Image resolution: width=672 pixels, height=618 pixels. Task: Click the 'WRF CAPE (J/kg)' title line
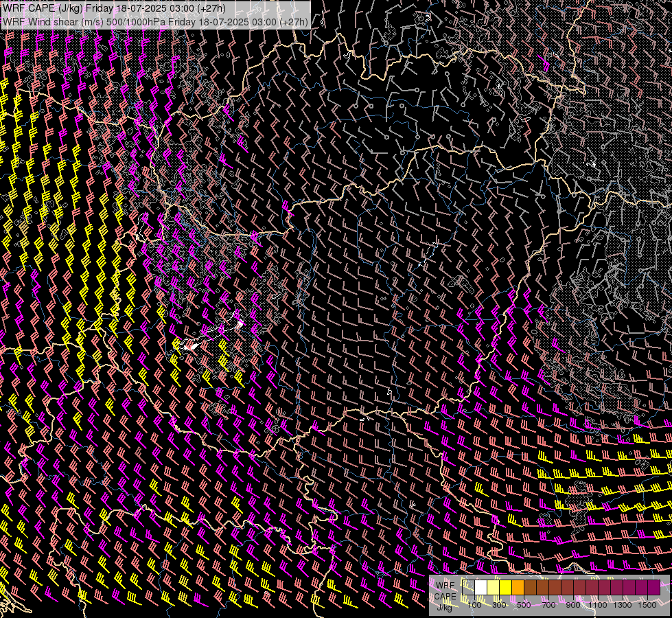pos(114,8)
